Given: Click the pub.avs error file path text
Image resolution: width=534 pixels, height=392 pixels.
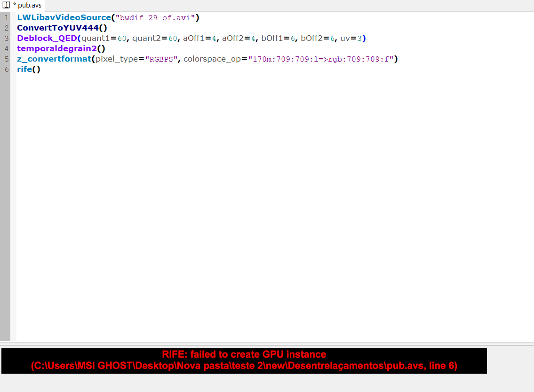Looking at the screenshot, I should click(244, 366).
